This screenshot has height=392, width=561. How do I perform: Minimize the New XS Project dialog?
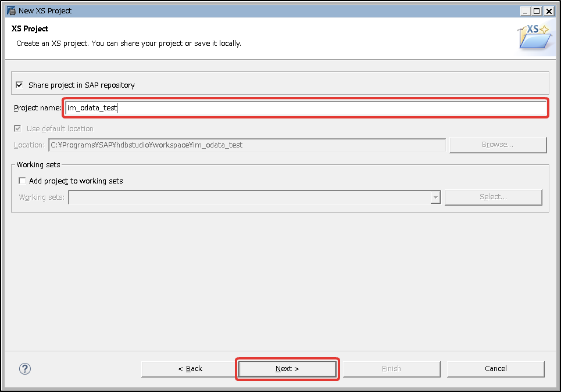[x=525, y=11]
